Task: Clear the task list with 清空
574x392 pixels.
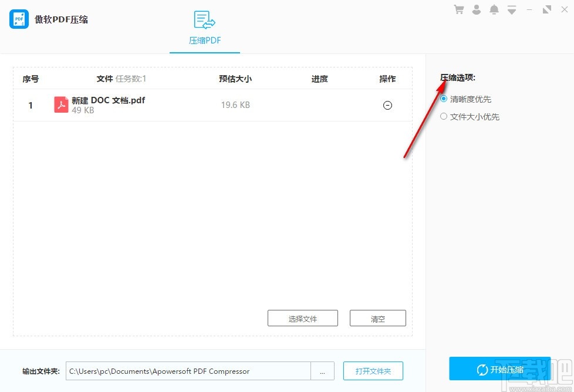Action: point(377,317)
